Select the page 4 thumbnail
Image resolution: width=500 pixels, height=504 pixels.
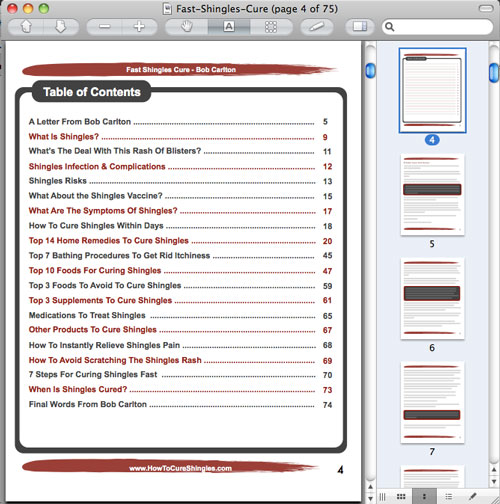[x=432, y=90]
